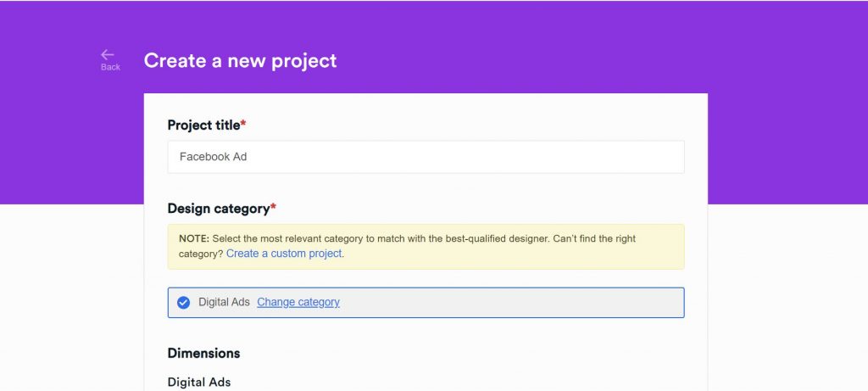Viewport: 868px width, 391px height.
Task: Focus the Project title input field
Action: point(426,157)
